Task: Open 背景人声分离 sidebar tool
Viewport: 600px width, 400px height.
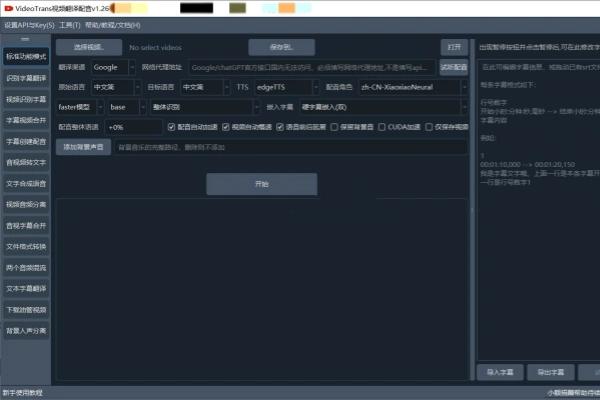Action: point(25,330)
